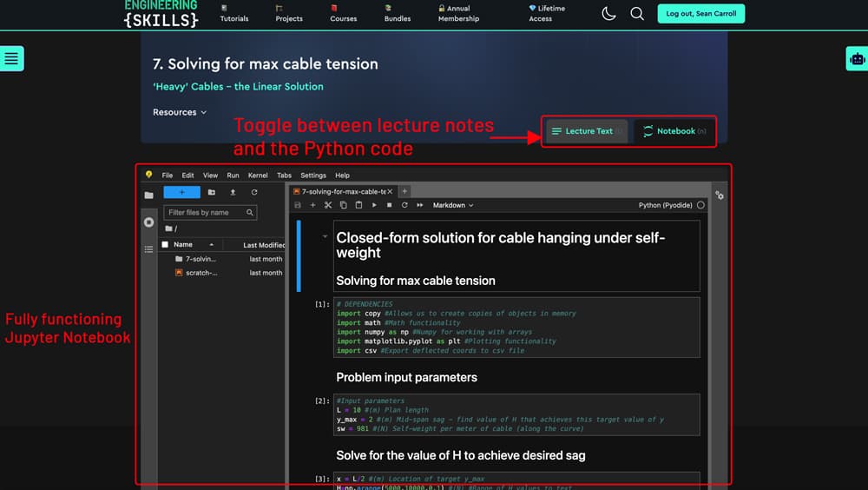This screenshot has height=490, width=868.
Task: Refresh the file browser list
Action: 254,192
